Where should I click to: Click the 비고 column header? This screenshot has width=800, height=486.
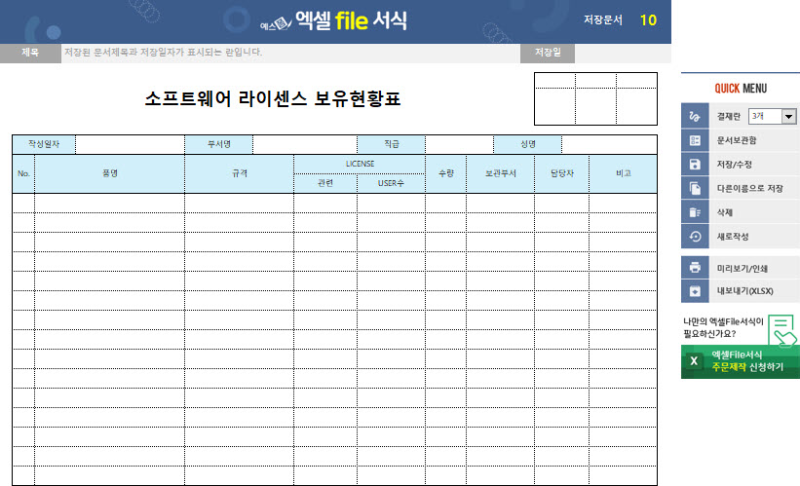click(623, 173)
